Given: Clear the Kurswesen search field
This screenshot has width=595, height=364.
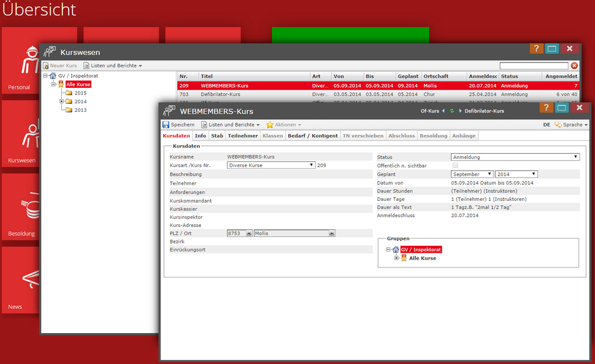Looking at the screenshot, I should pyautogui.click(x=574, y=66).
